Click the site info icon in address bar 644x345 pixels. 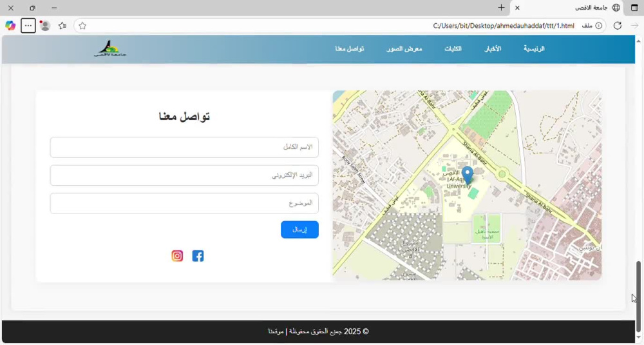[x=599, y=26]
